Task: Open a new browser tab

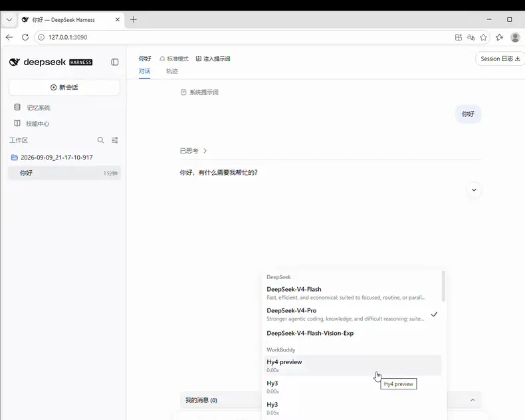Action: [134, 20]
